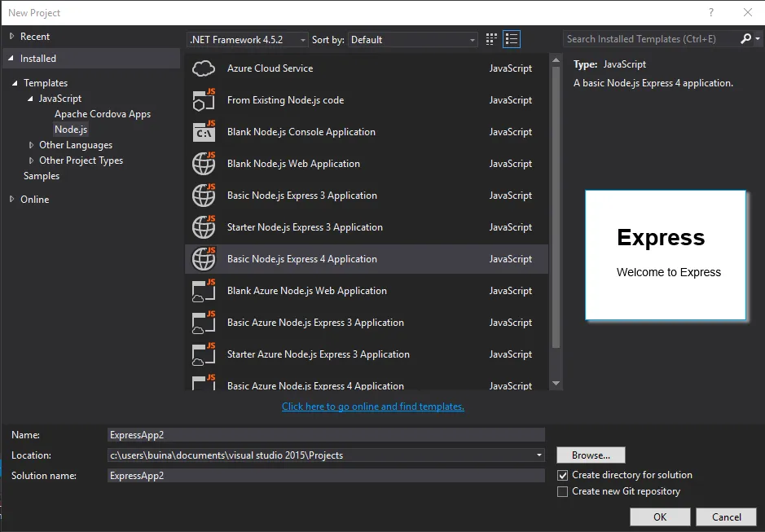
Task: Open the search options dropdown arrow
Action: point(757,39)
